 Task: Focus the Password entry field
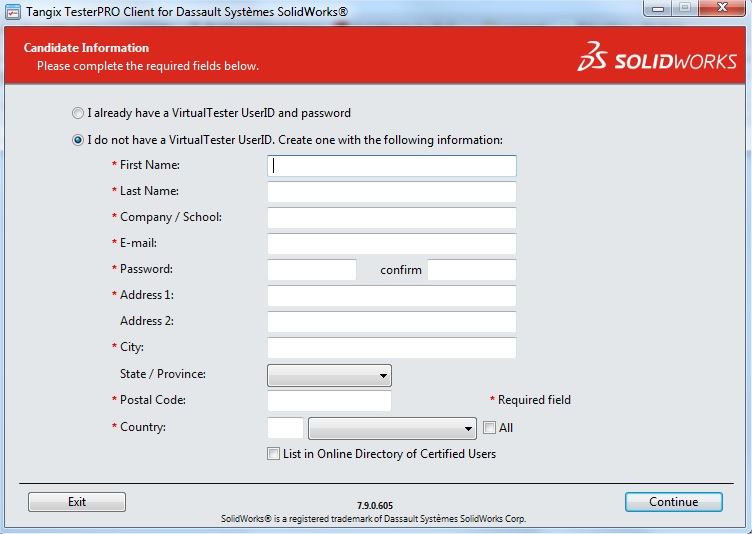click(x=312, y=270)
